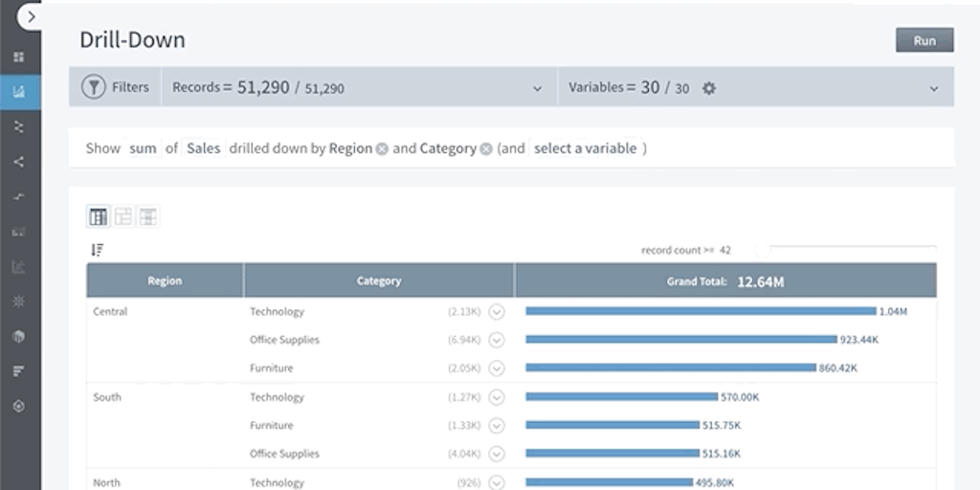
Task: Switch to the third table layout view
Action: coord(147,216)
